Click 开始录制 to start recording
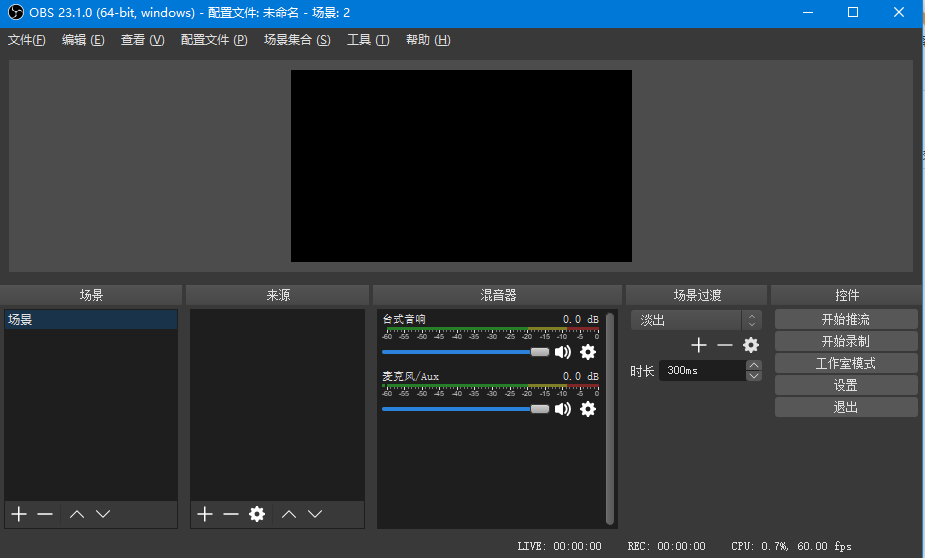The image size is (925, 558). tap(846, 341)
